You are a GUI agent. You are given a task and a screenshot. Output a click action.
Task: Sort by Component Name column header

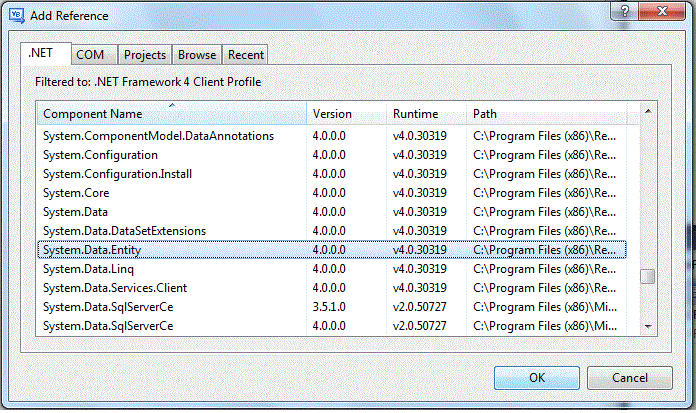click(x=172, y=114)
